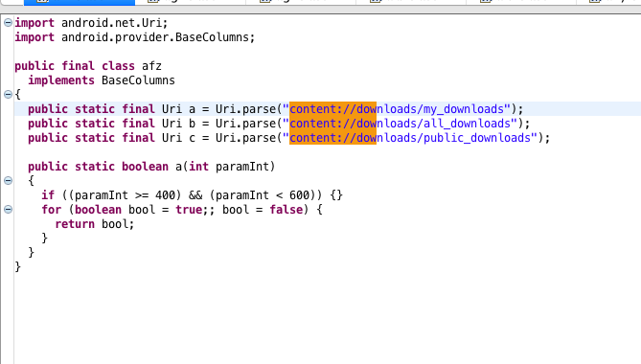The height and width of the screenshot is (364, 641).
Task: Place cursor on the return bool statement
Action: click(95, 224)
